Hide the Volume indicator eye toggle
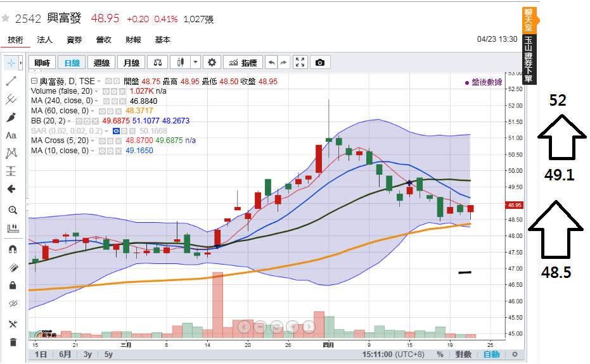 pyautogui.click(x=106, y=91)
